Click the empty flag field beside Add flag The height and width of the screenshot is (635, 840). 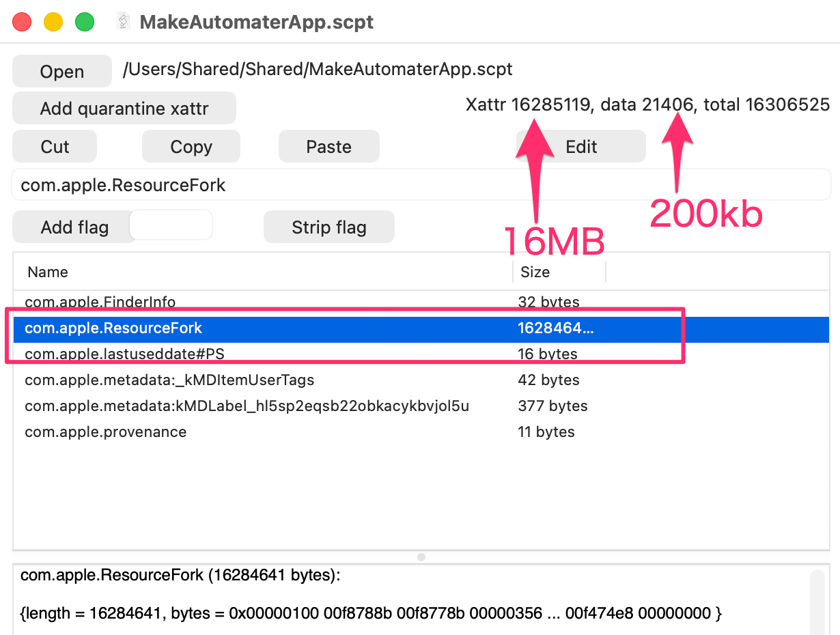[x=172, y=225]
